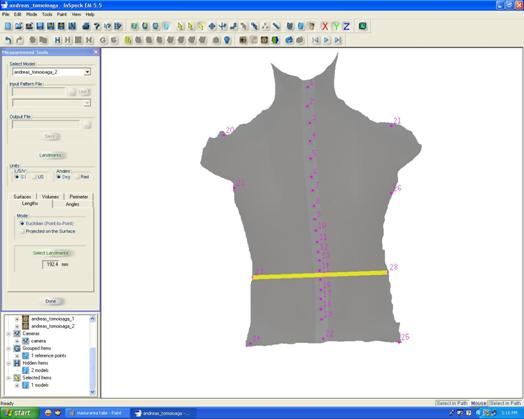Open the Tools menu
The image size is (524, 419).
pos(47,14)
